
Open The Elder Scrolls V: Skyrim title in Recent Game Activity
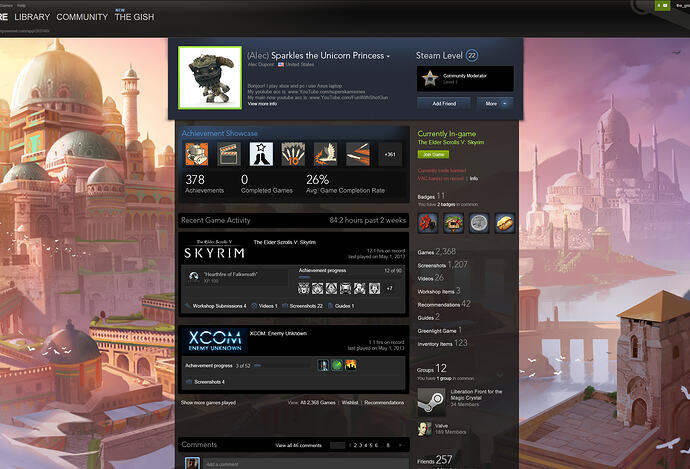[x=284, y=242]
